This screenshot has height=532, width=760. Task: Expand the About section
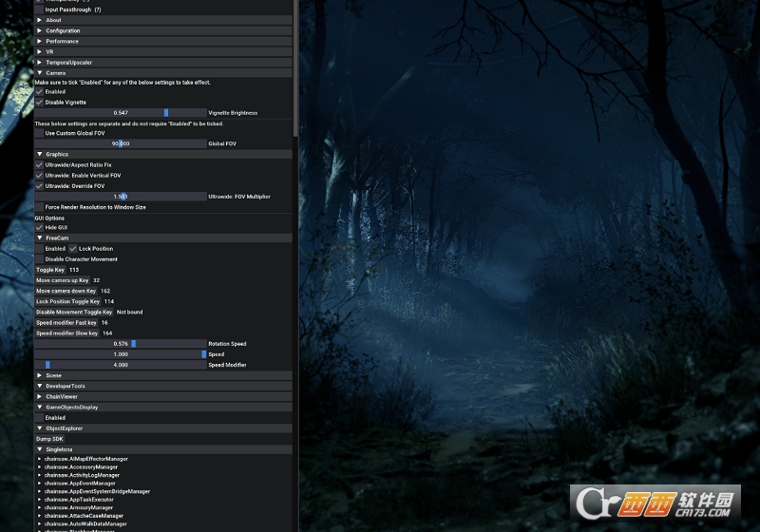coord(163,20)
